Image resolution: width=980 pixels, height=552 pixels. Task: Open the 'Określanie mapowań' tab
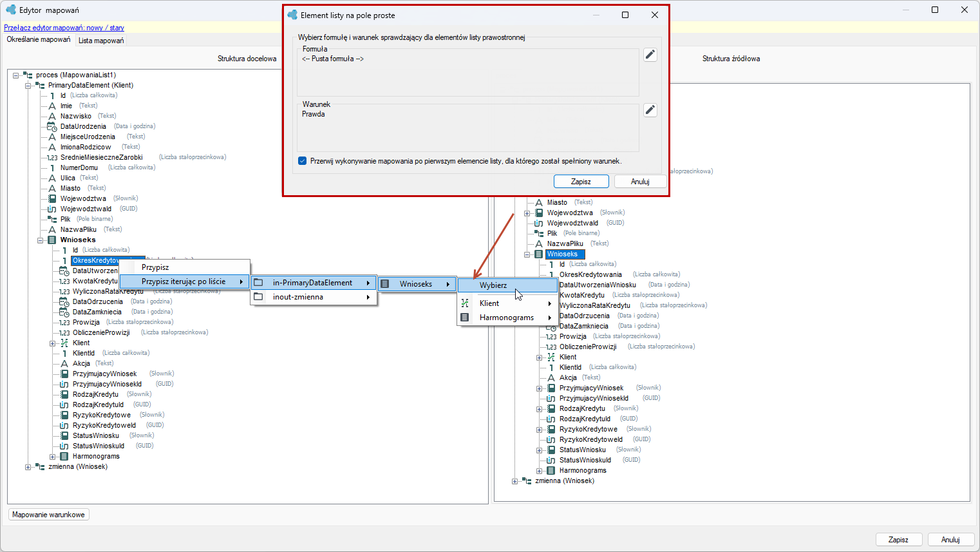[x=39, y=40]
